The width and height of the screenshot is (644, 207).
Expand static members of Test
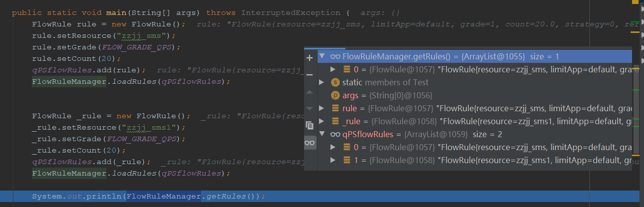pyautogui.click(x=322, y=82)
